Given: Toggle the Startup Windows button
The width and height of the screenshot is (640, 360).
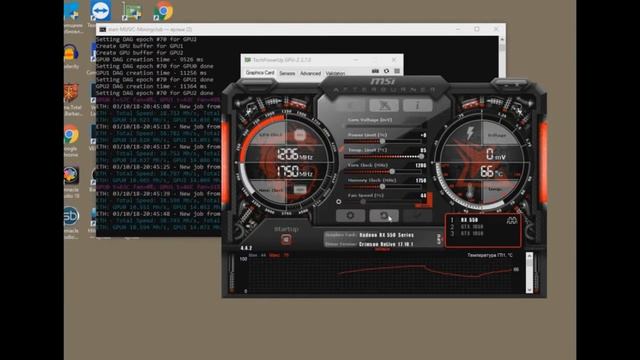Looking at the screenshot, I should [x=286, y=240].
